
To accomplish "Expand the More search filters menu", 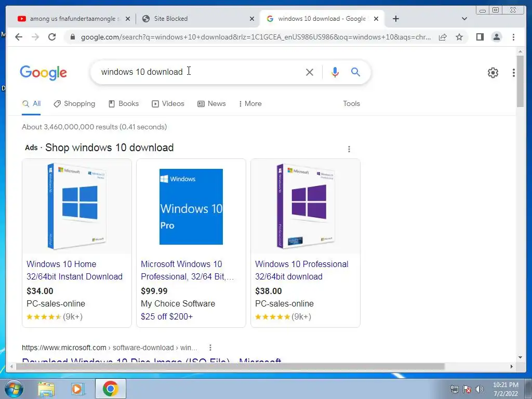I will [250, 103].
